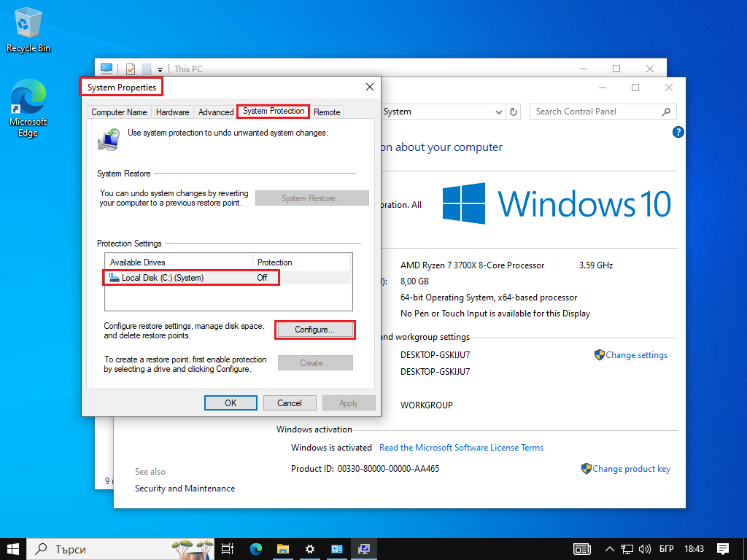
Task: Open the blue help question mark icon
Action: 678,132
